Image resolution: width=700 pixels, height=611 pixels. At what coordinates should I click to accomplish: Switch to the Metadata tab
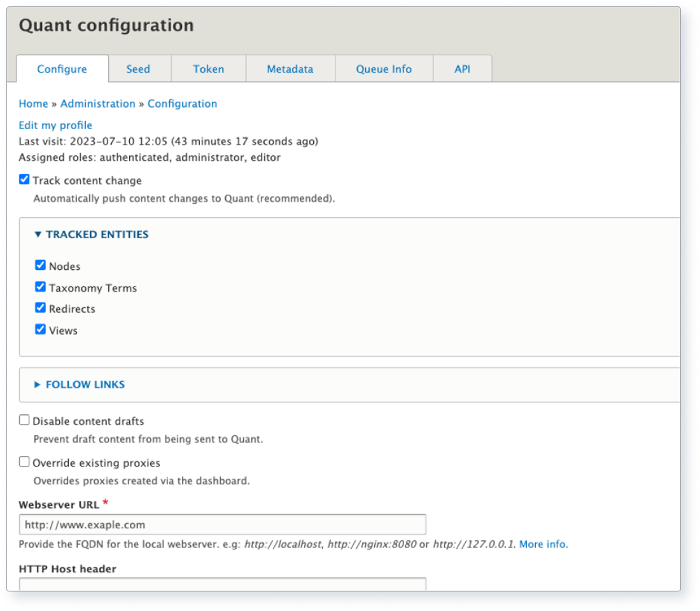(x=290, y=69)
